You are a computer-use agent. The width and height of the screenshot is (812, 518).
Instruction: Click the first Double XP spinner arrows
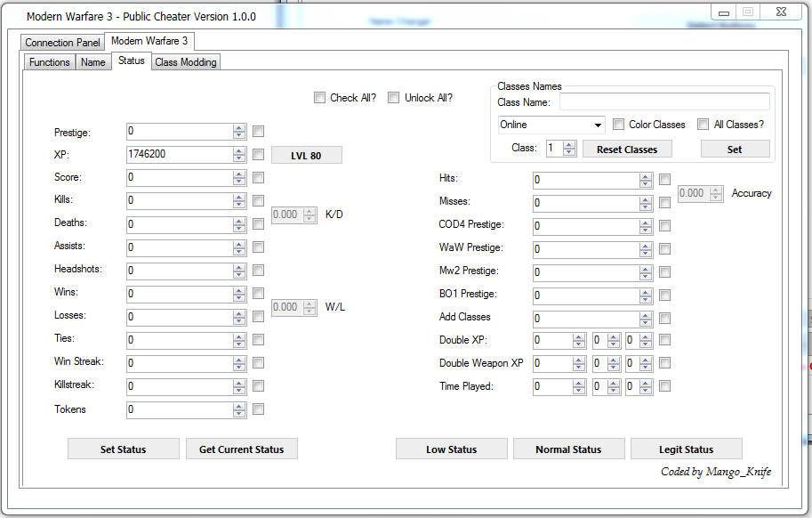pos(579,340)
